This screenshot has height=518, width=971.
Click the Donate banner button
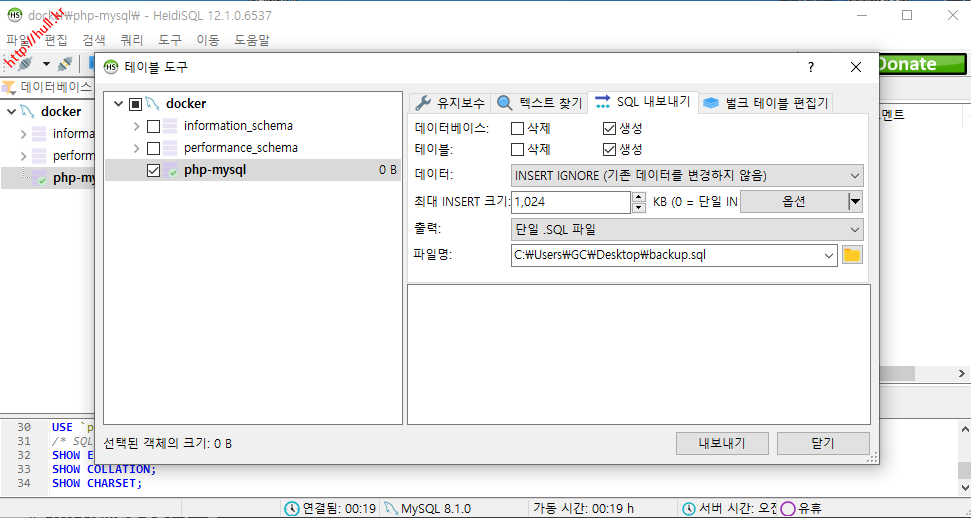921,64
